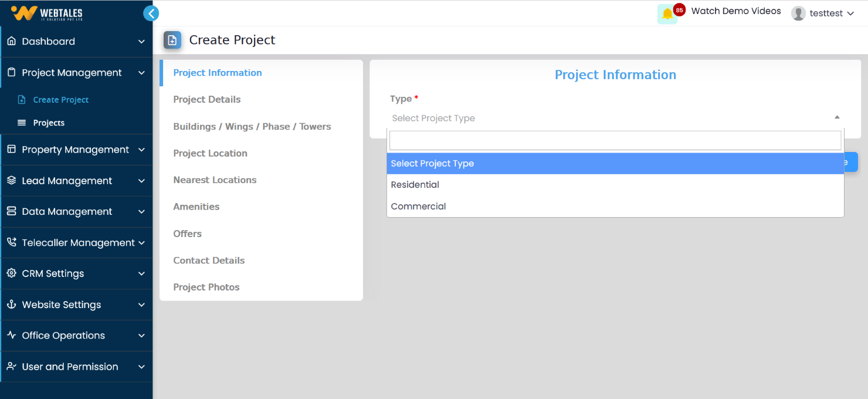This screenshot has width=868, height=399.
Task: Open Watch Demo Videos
Action: pyautogui.click(x=736, y=11)
